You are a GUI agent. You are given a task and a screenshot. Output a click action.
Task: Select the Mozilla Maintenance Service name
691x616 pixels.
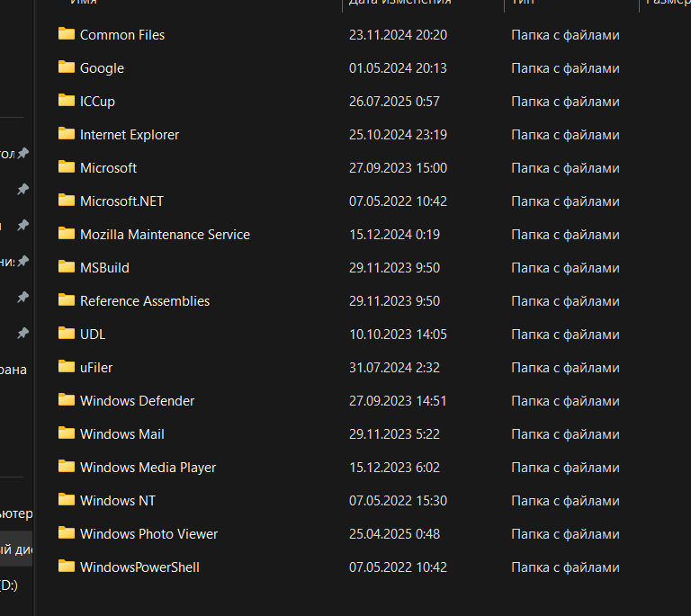(x=165, y=235)
